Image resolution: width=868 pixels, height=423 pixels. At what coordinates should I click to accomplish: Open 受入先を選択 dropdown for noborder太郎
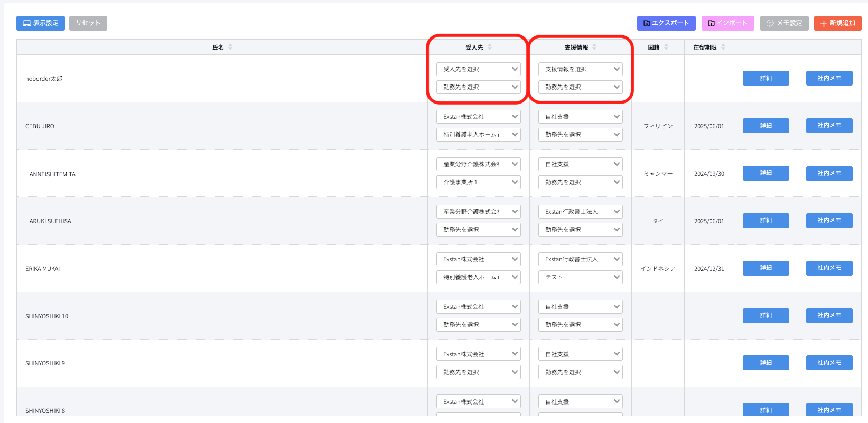coord(478,69)
